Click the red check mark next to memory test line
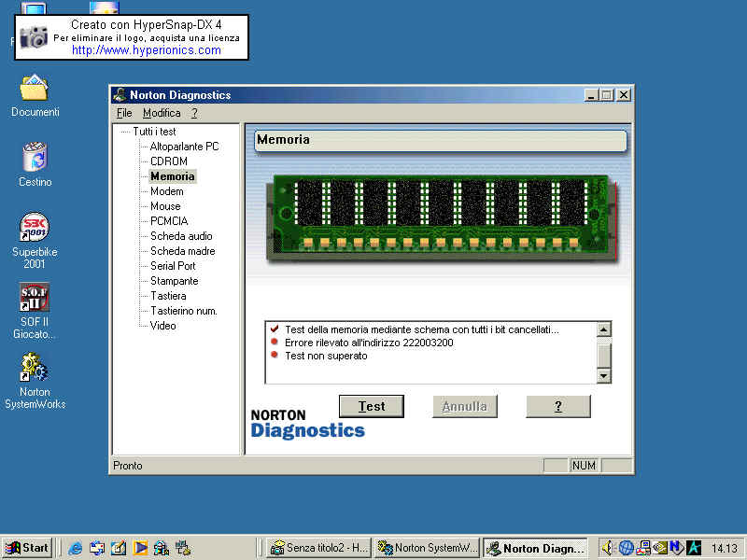Screen dimensions: 747x560 (275, 329)
